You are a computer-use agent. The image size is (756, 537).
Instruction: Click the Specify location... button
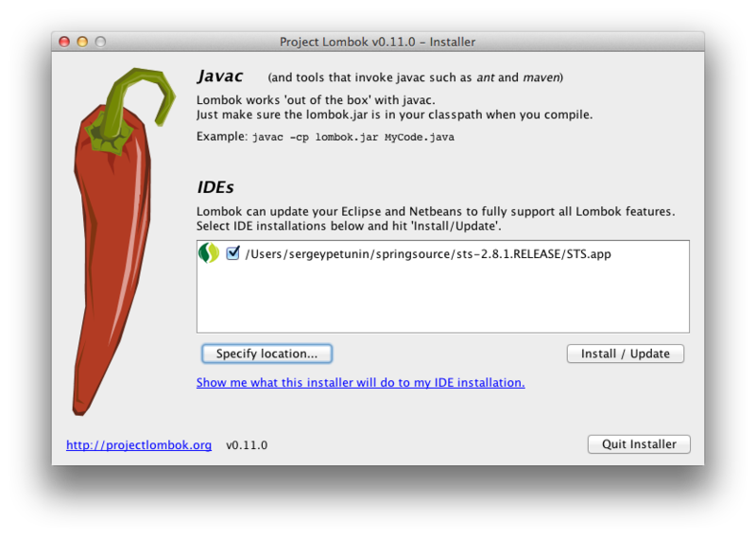point(266,354)
